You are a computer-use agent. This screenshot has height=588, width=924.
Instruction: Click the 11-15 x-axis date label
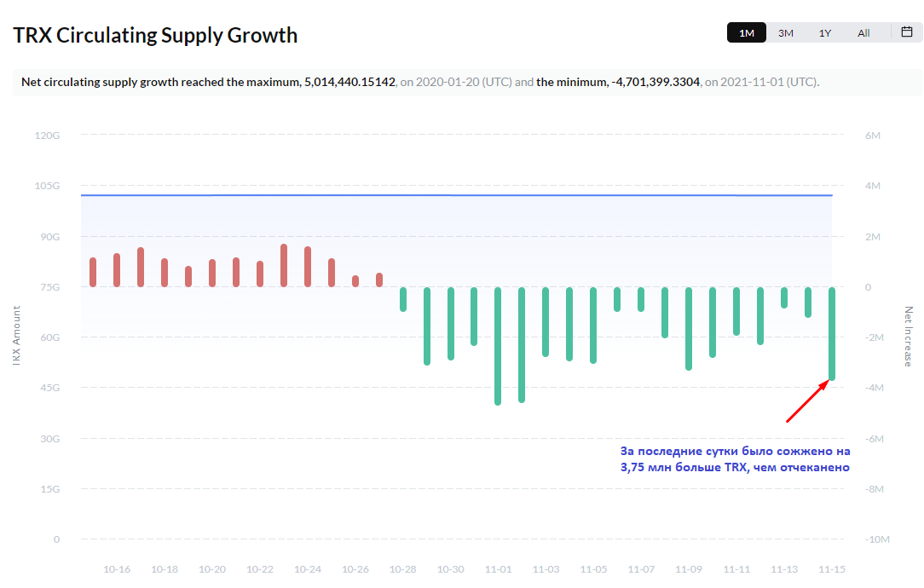click(832, 569)
